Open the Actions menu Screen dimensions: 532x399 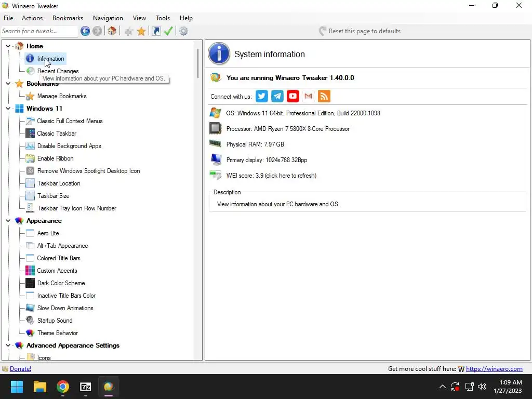32,18
